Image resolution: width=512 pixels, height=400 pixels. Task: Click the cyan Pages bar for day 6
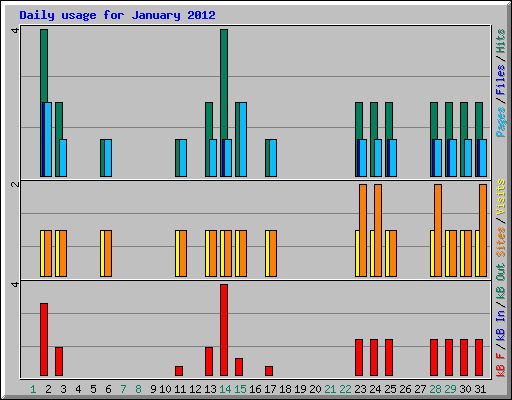tap(108, 158)
